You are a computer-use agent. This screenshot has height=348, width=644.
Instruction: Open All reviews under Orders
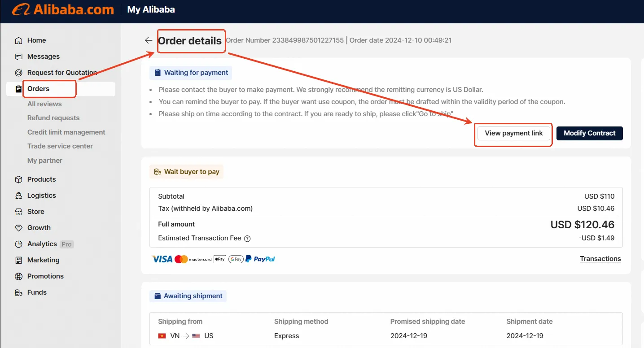click(44, 104)
